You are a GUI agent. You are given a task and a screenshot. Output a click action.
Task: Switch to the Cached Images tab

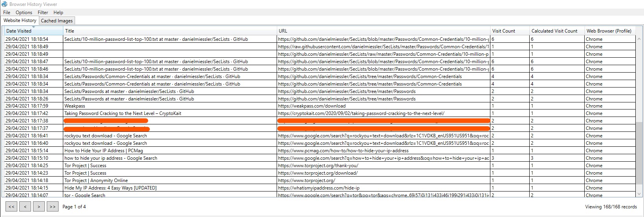(x=57, y=21)
